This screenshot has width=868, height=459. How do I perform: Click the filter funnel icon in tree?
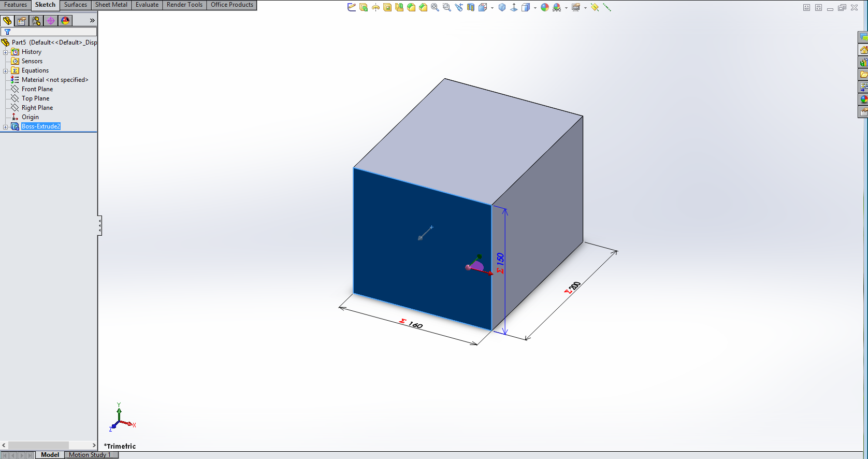tap(7, 32)
